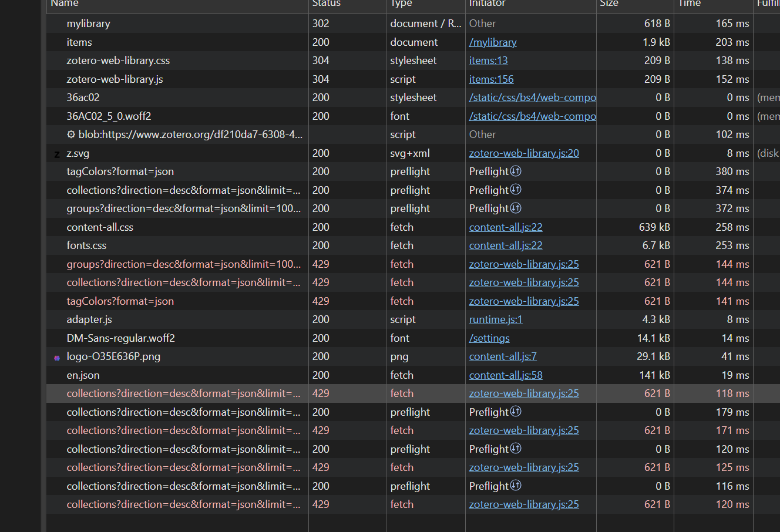Sort by the Size column header

tap(635, 4)
